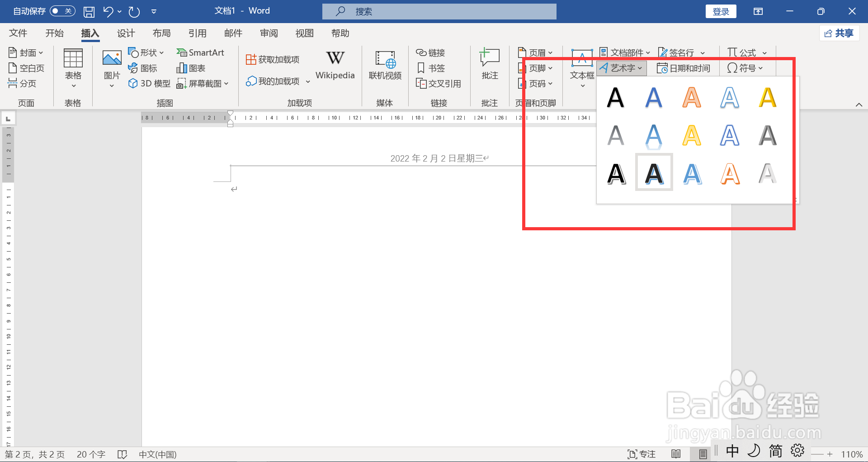Collapse the ribbon with the chevron
The width and height of the screenshot is (868, 462).
859,105
